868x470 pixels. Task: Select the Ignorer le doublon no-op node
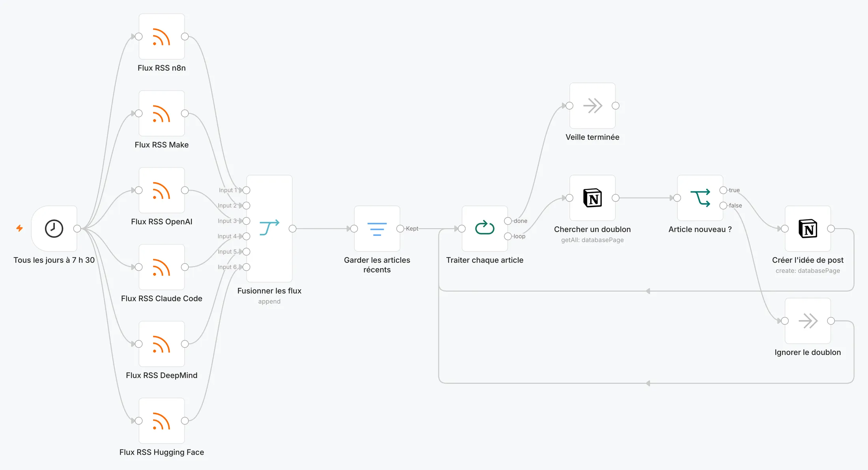[808, 321]
